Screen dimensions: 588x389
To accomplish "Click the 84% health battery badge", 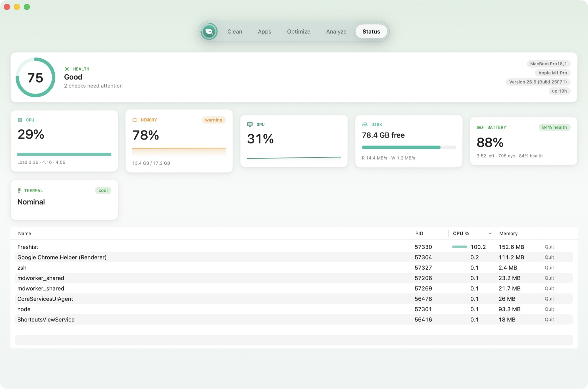I will click(x=554, y=127).
